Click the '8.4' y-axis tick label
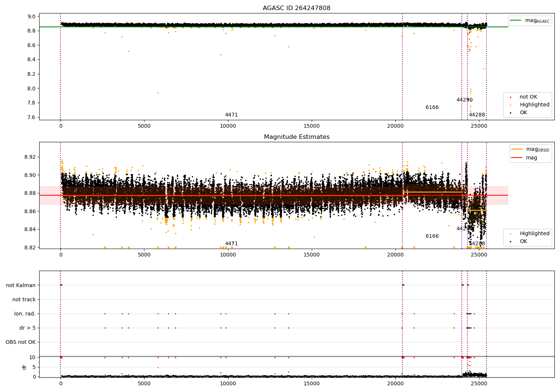560x392 pixels. [32, 60]
